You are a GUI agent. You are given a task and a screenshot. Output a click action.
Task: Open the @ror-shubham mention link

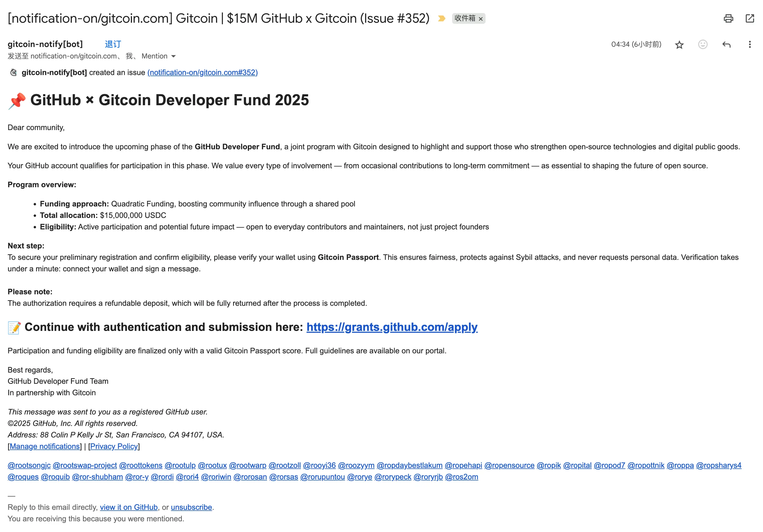point(97,477)
